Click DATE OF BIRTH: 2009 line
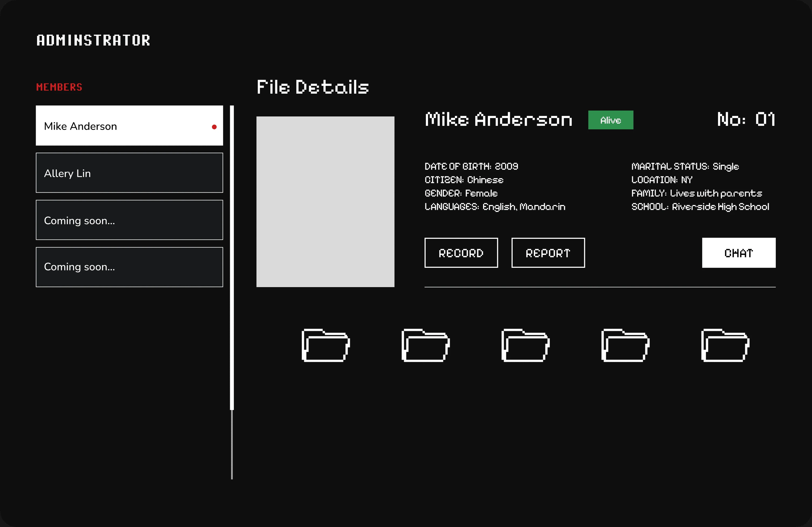Image resolution: width=812 pixels, height=527 pixels. click(x=472, y=166)
